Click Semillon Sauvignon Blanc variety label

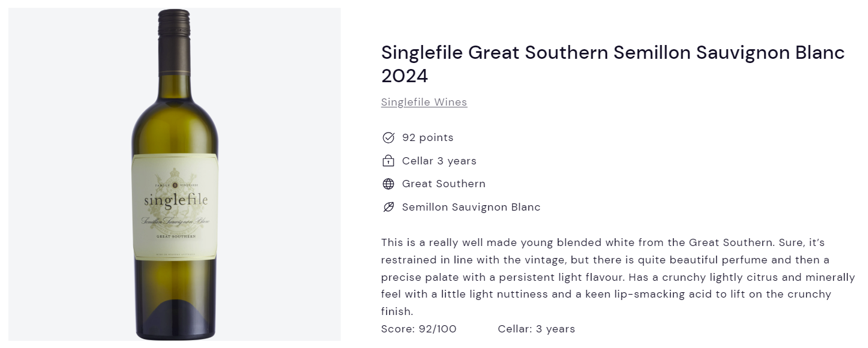coord(471,207)
